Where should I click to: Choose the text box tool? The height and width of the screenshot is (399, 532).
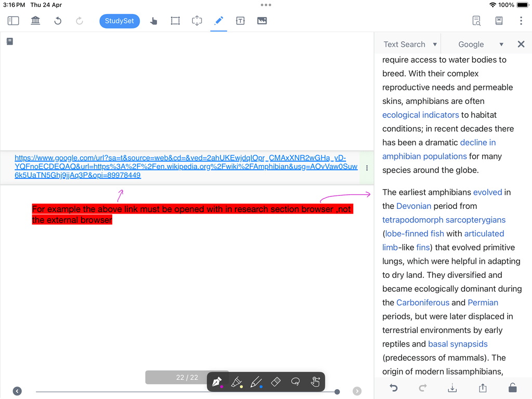(x=240, y=21)
